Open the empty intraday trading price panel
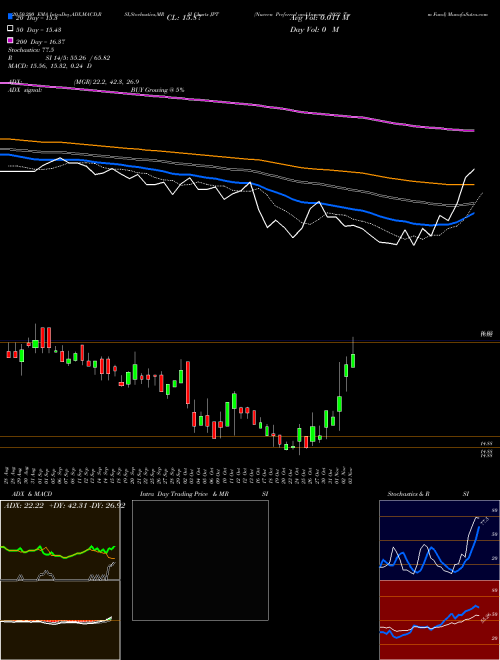This screenshot has height=660, width=500. coord(200,560)
